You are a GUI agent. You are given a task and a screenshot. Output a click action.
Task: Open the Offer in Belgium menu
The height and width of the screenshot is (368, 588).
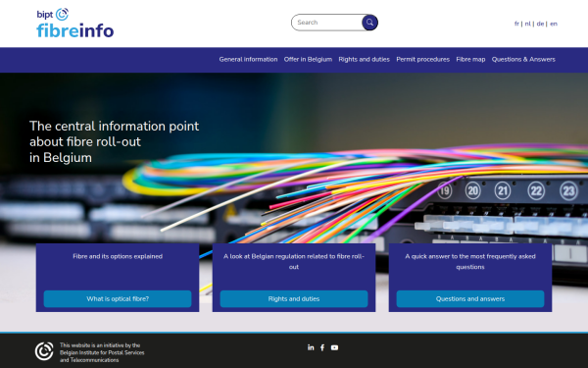[308, 59]
